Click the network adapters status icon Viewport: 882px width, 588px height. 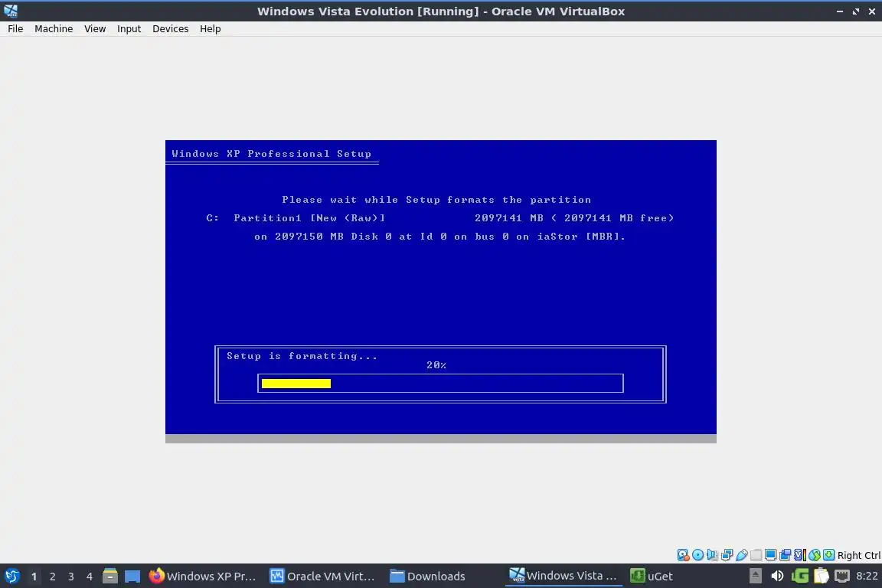tap(727, 555)
